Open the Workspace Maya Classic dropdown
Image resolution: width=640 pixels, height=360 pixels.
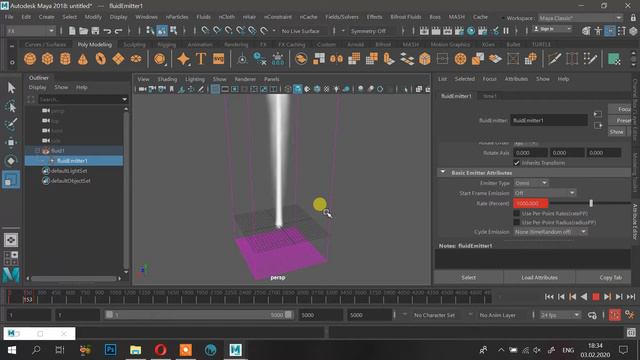pos(580,18)
